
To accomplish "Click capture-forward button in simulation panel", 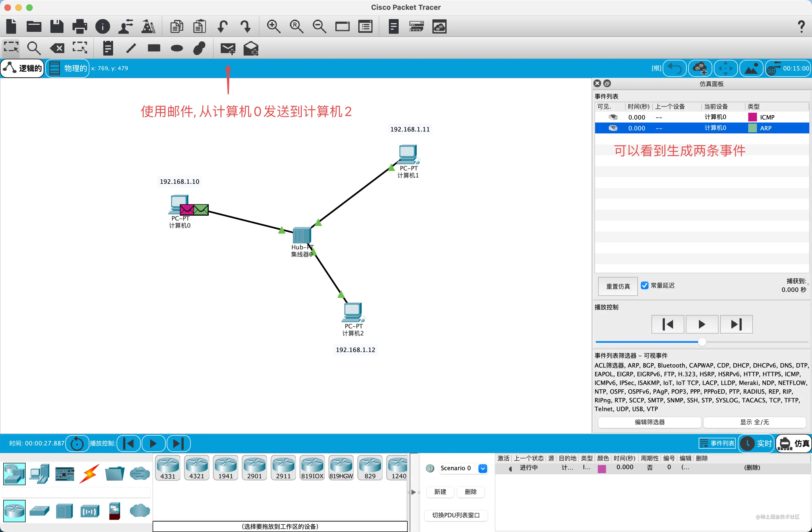I will pyautogui.click(x=736, y=324).
